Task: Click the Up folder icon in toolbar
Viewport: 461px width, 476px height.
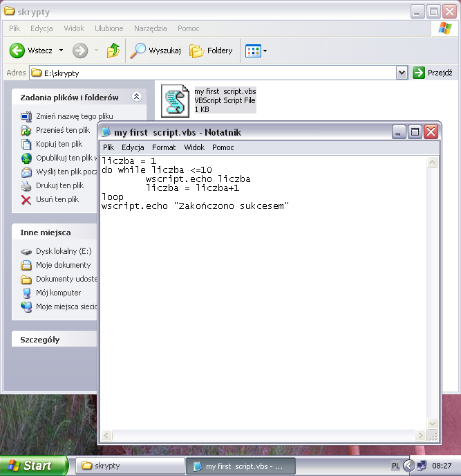Action: (113, 51)
